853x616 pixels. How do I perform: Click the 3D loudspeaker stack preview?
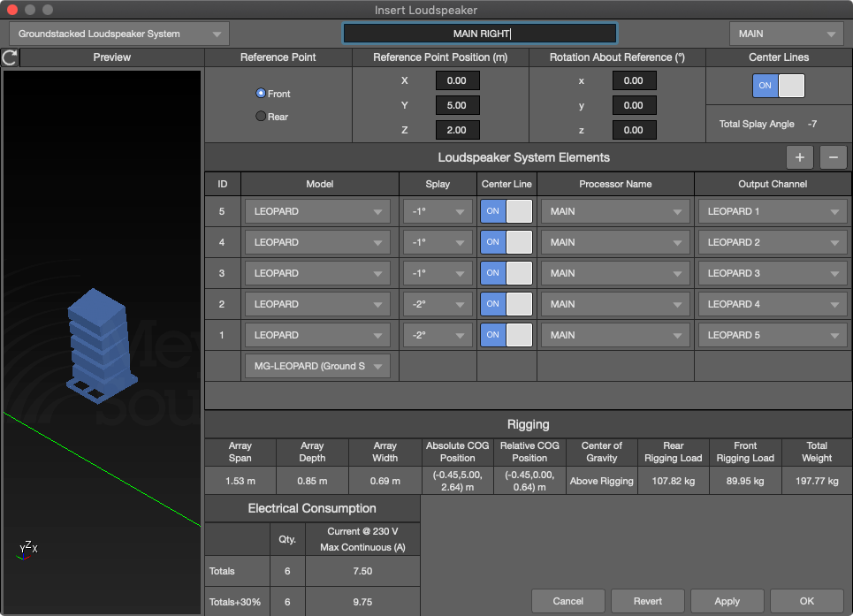point(102,346)
